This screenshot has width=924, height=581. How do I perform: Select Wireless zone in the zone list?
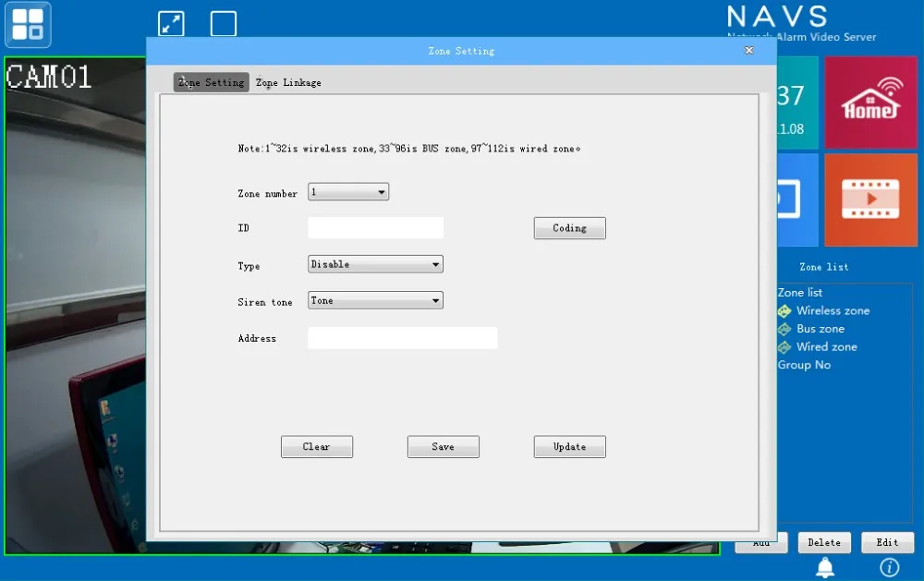click(x=833, y=311)
